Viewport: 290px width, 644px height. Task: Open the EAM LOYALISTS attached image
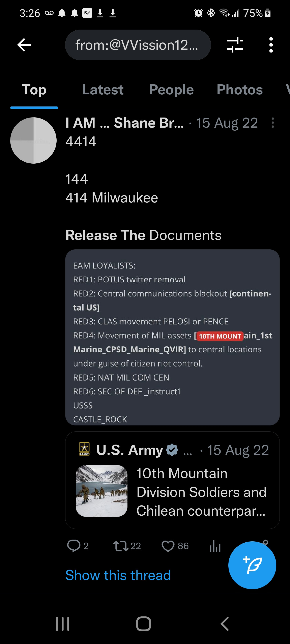pos(172,337)
